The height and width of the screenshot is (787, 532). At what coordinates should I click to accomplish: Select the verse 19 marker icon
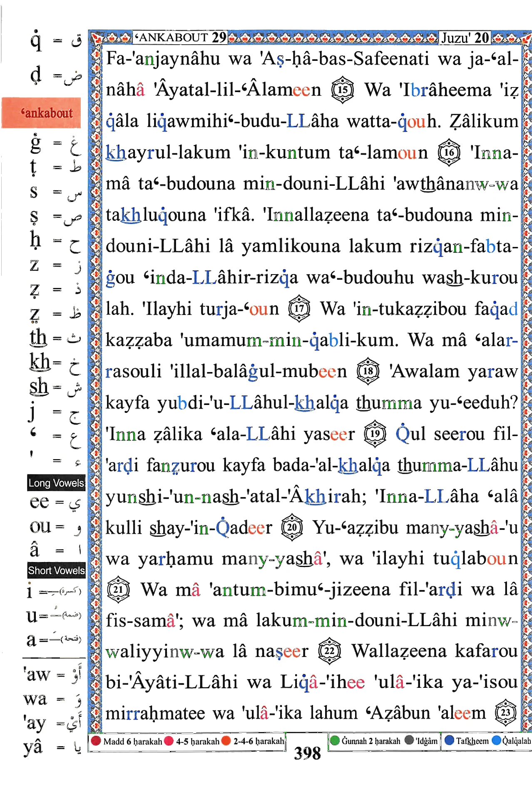coord(375,434)
